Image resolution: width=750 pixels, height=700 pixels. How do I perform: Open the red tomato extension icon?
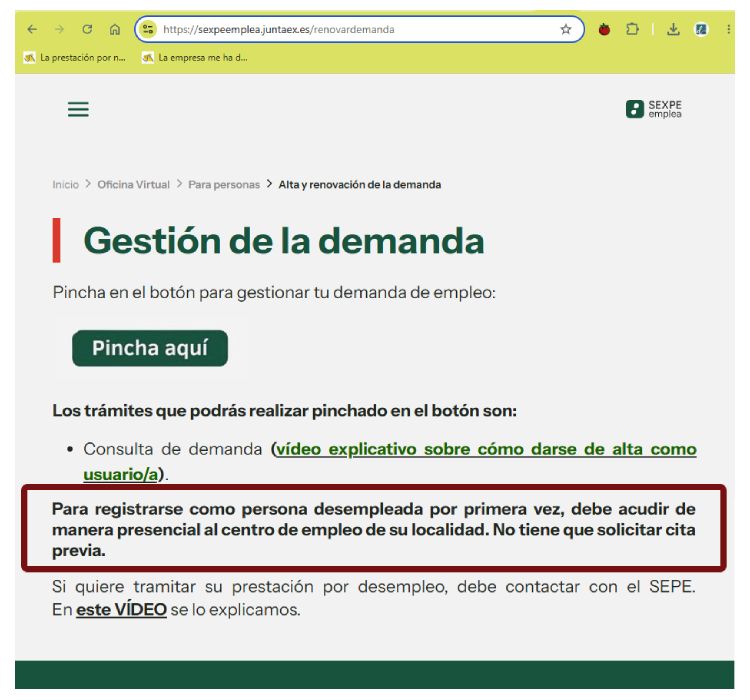(605, 29)
